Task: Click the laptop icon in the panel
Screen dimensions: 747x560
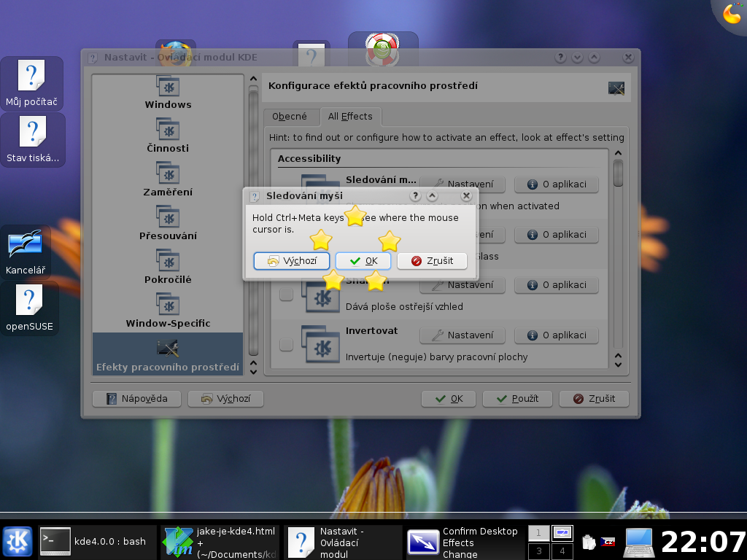Action: [x=639, y=542]
